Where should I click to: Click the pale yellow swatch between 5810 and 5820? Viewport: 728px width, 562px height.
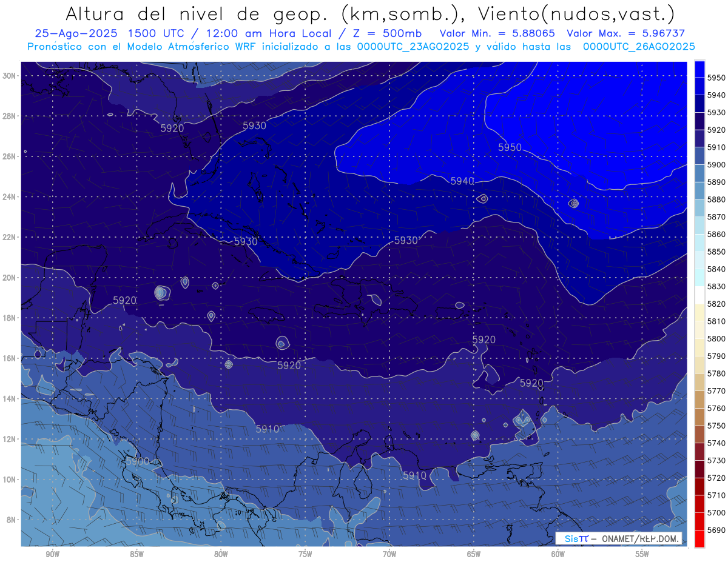(699, 312)
